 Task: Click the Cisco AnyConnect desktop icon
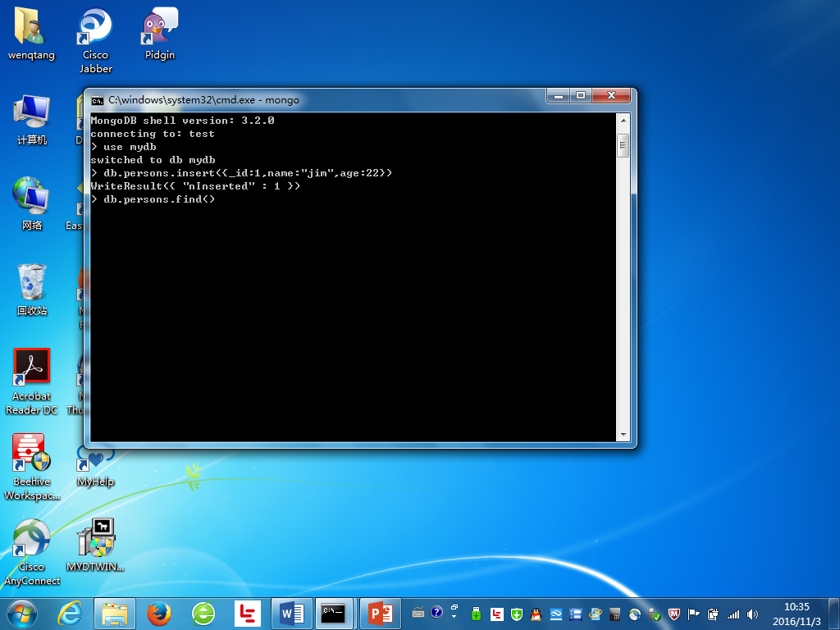[x=32, y=539]
